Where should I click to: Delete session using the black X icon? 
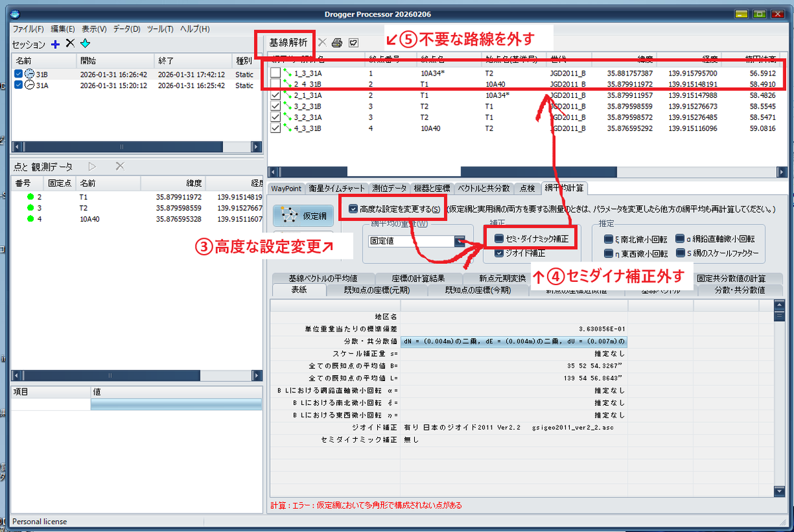point(69,44)
